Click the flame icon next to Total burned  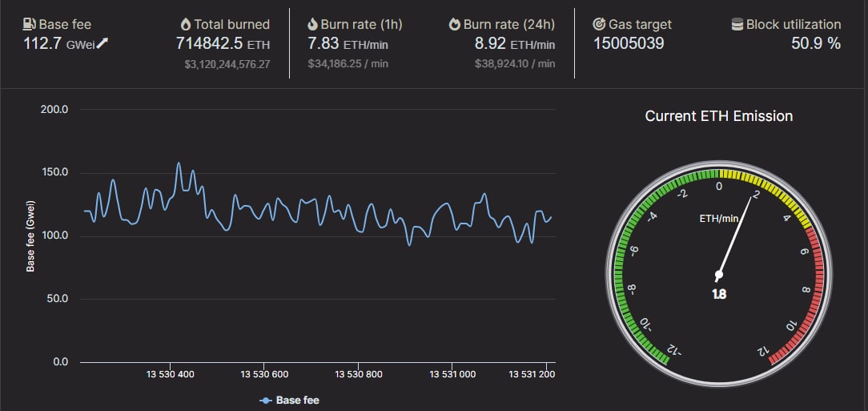click(x=186, y=24)
